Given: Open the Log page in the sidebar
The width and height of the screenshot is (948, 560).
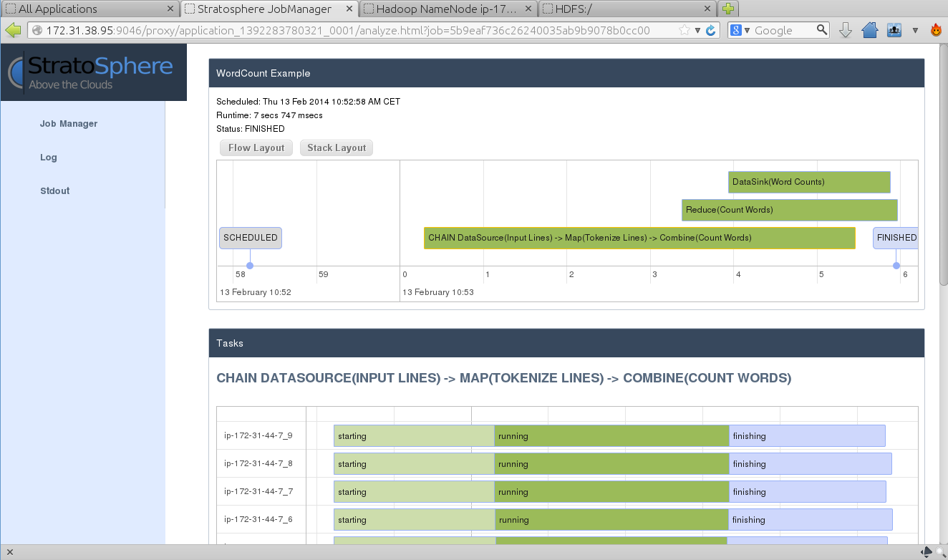Looking at the screenshot, I should (49, 158).
